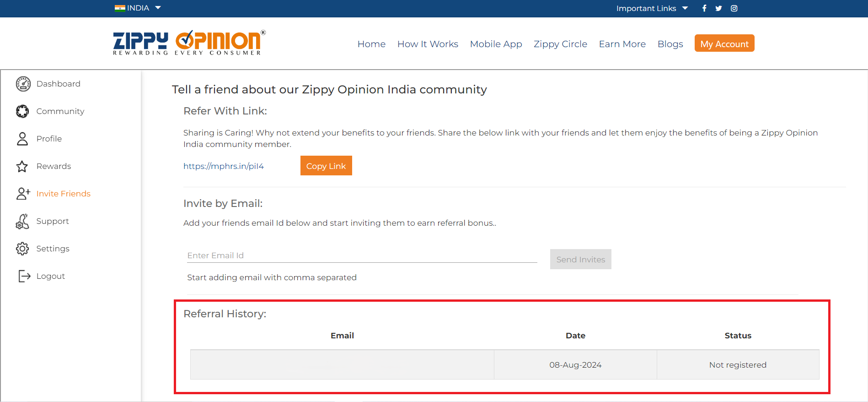Expand the Important Links dropdown
The width and height of the screenshot is (868, 402).
pos(652,8)
